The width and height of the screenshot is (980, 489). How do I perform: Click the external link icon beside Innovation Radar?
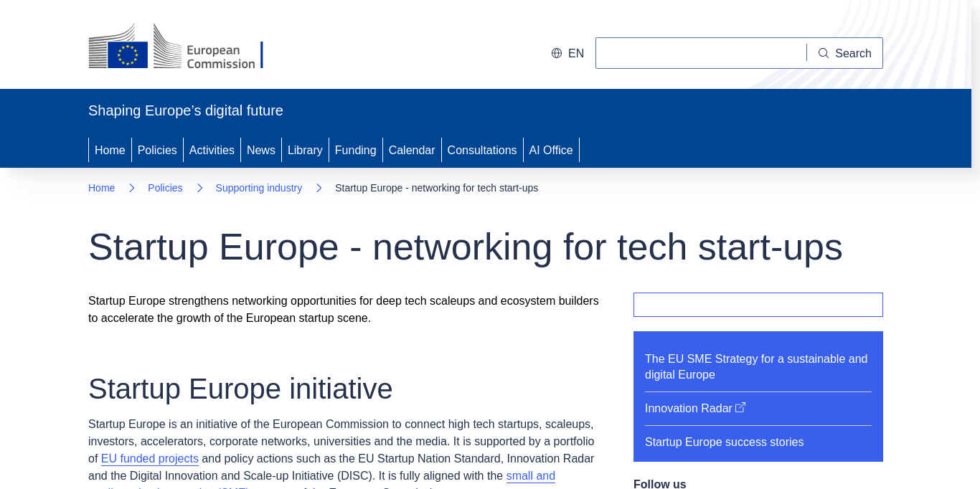coord(740,407)
